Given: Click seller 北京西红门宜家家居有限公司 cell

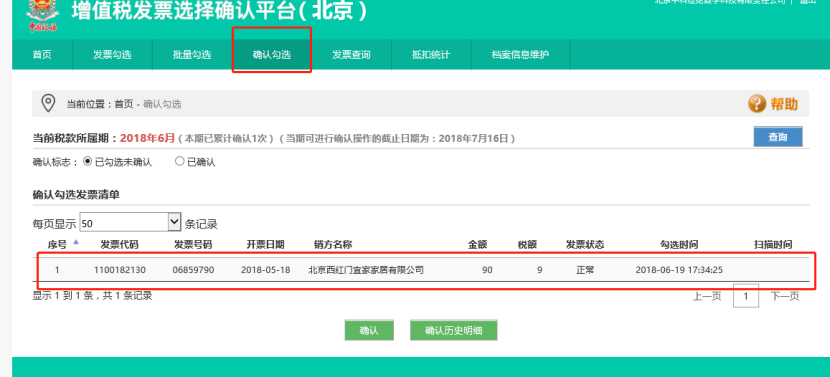Looking at the screenshot, I should [366, 270].
